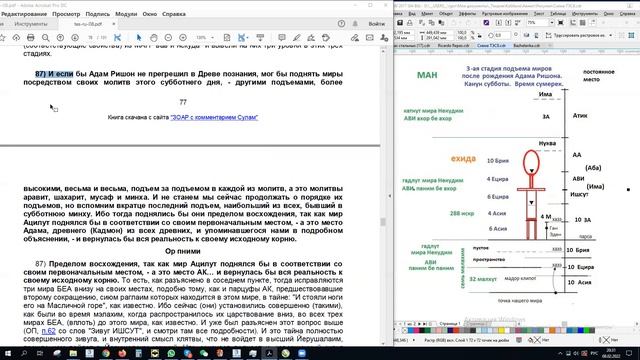Click the share-with-others person icon in Acrobat

(x=384, y=38)
